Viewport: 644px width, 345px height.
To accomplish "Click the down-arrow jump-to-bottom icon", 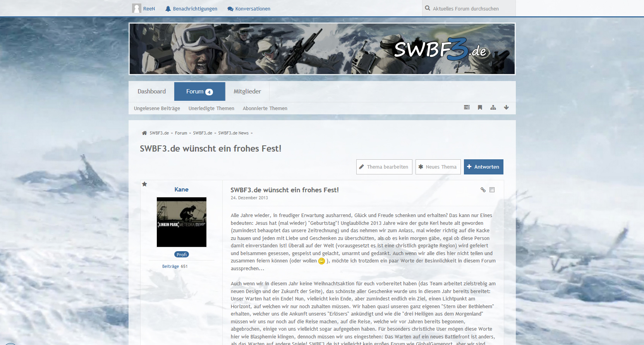I will pyautogui.click(x=506, y=107).
